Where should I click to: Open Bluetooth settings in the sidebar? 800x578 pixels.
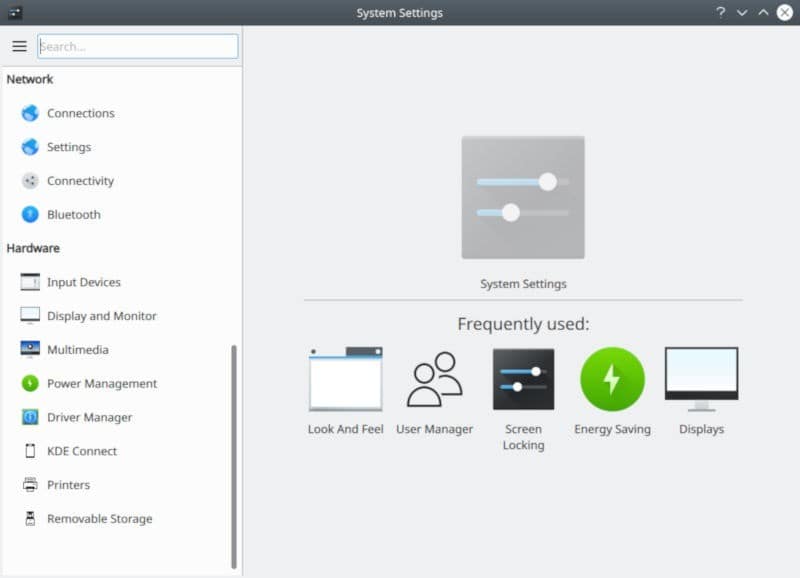[x=73, y=214]
